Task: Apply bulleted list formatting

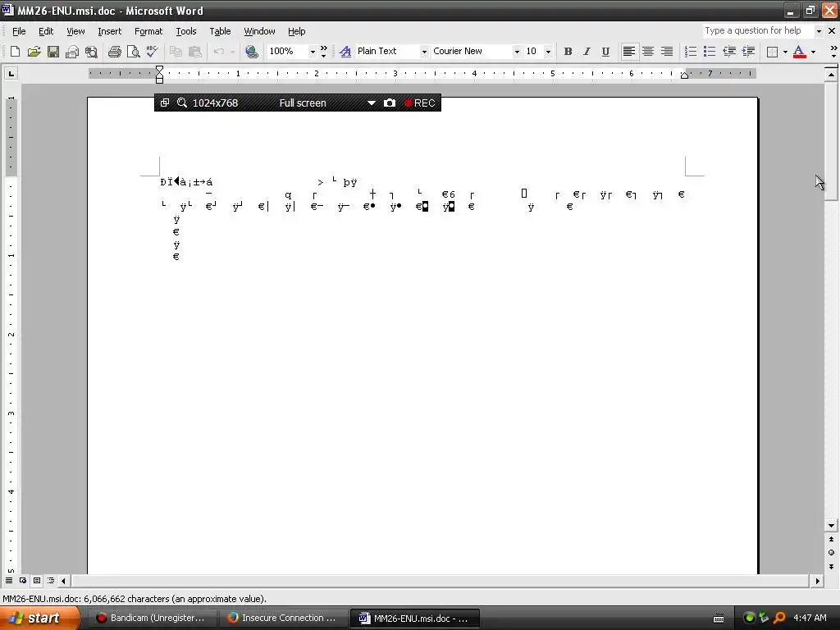Action: (710, 52)
